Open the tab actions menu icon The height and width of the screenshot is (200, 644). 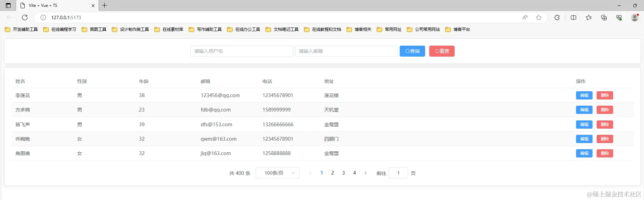(x=8, y=5)
